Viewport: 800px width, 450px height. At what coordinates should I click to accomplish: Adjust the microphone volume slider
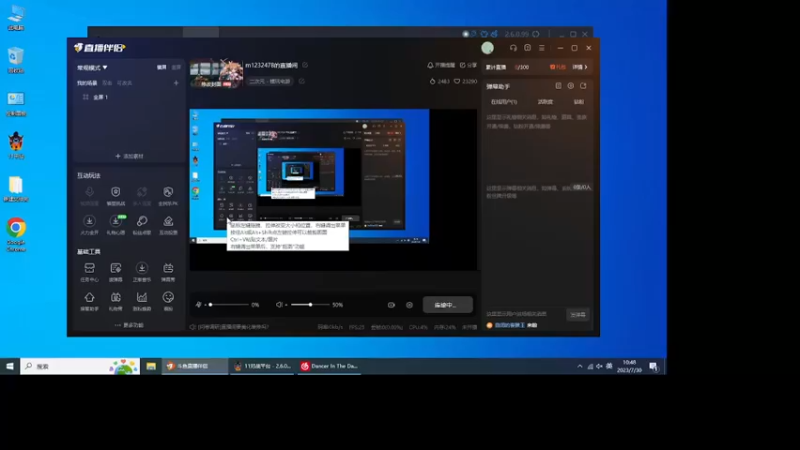[x=228, y=305]
